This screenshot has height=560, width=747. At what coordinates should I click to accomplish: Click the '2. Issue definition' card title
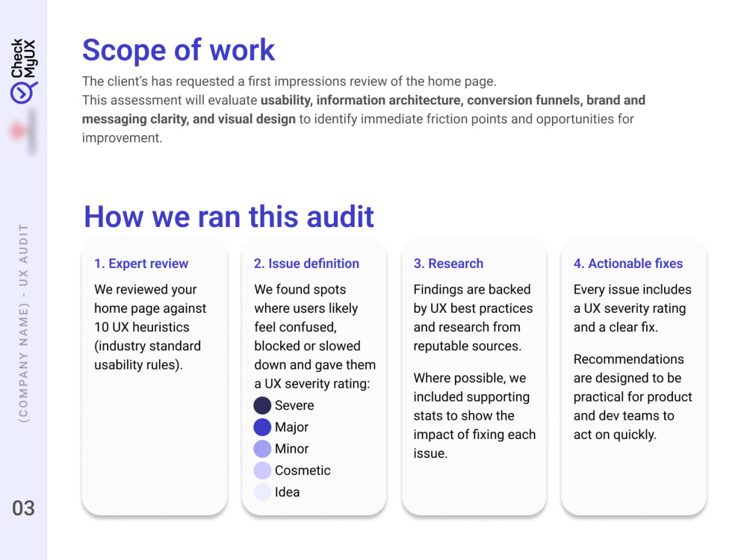pyautogui.click(x=306, y=264)
